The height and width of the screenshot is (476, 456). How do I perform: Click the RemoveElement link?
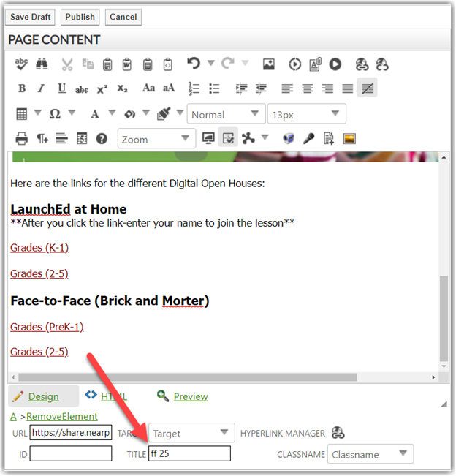pos(62,417)
